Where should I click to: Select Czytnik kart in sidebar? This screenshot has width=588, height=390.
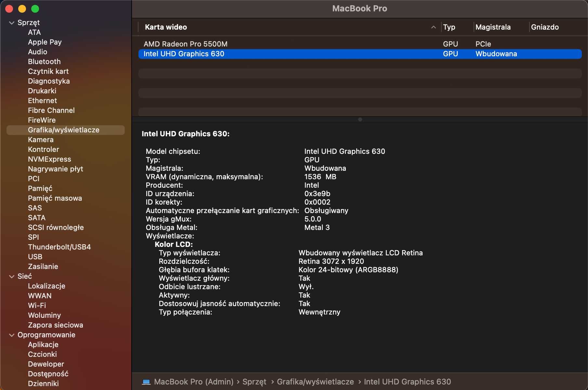48,72
